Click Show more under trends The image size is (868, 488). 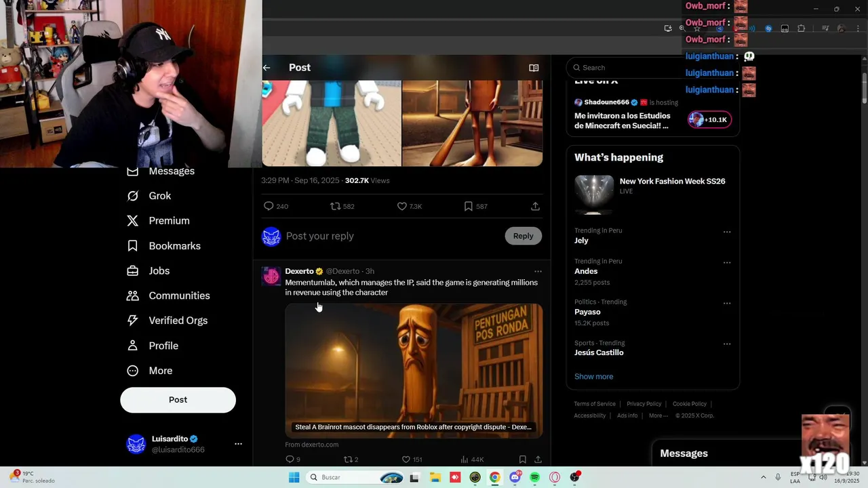[x=593, y=377]
